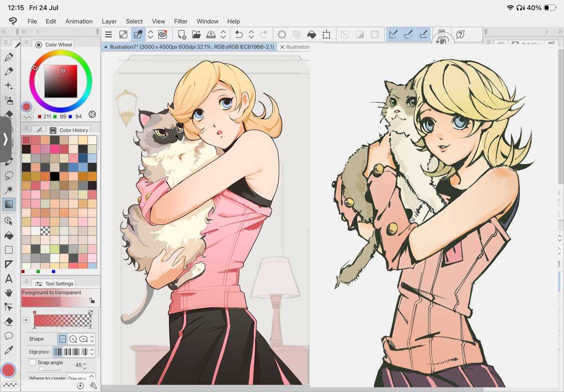Select the Pen tool in the tool palette
The image size is (564, 392).
click(8, 57)
